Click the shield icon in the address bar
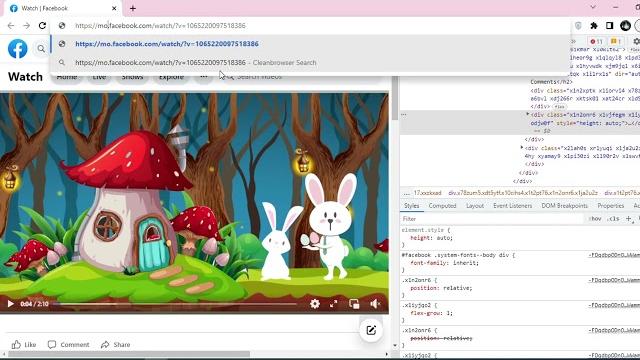Viewport: 640px width, 360px height. [578, 26]
